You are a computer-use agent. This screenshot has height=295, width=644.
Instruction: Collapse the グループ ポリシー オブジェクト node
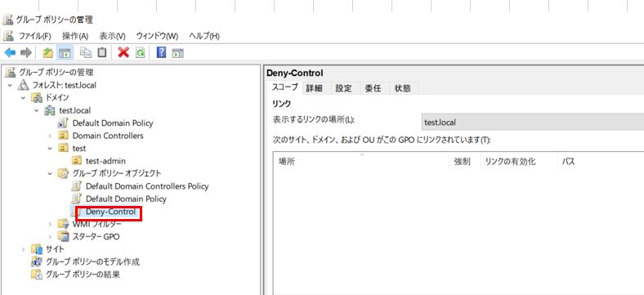click(x=50, y=173)
